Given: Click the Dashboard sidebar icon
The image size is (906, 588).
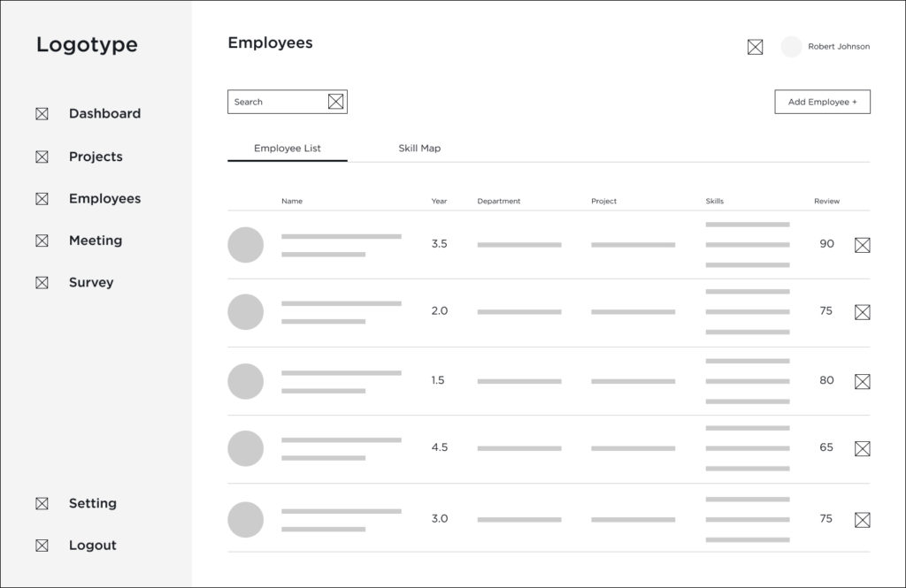Looking at the screenshot, I should click(42, 114).
